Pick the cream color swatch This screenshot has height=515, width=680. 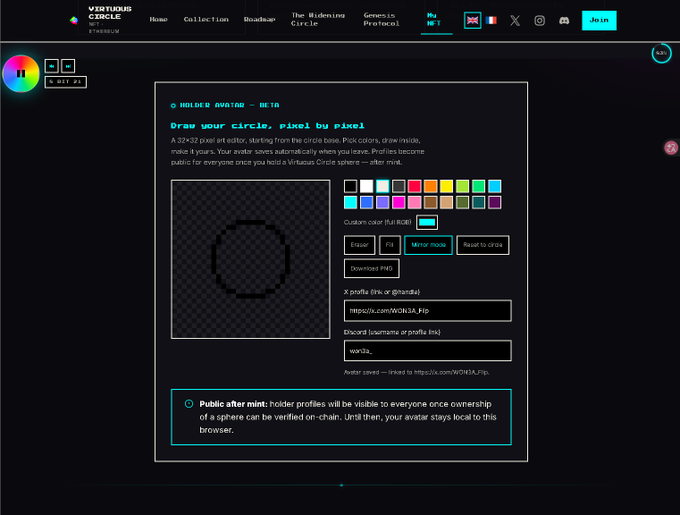pos(382,186)
